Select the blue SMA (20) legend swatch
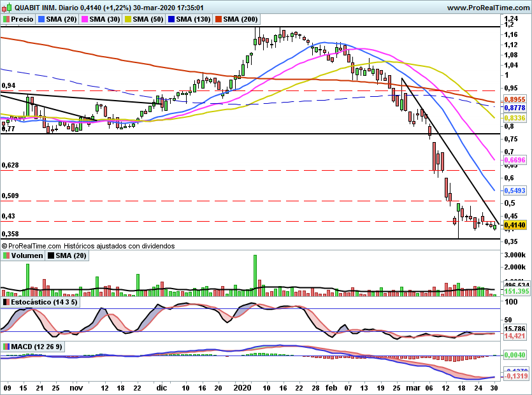The width and height of the screenshot is (532, 395). point(43,20)
